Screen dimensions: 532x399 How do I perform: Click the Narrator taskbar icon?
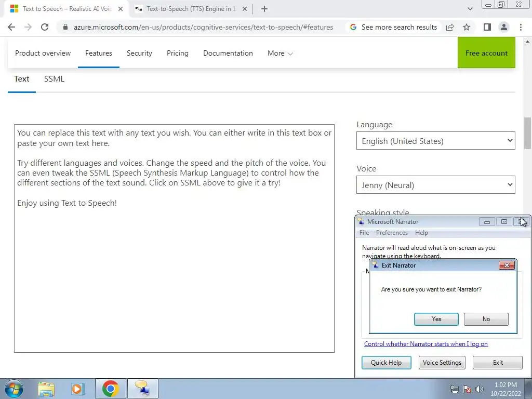pos(142,389)
